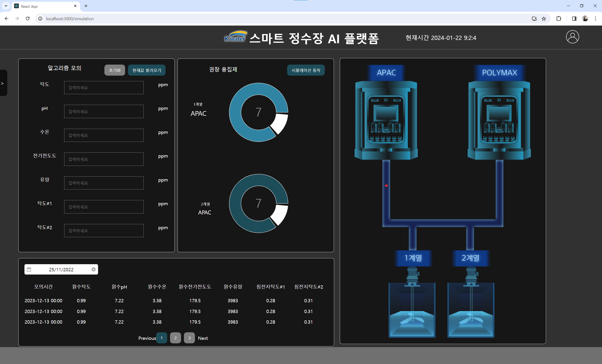Screen dimensions: 602x364
Task: Click the calendar icon in date picker
Action: click(29, 269)
